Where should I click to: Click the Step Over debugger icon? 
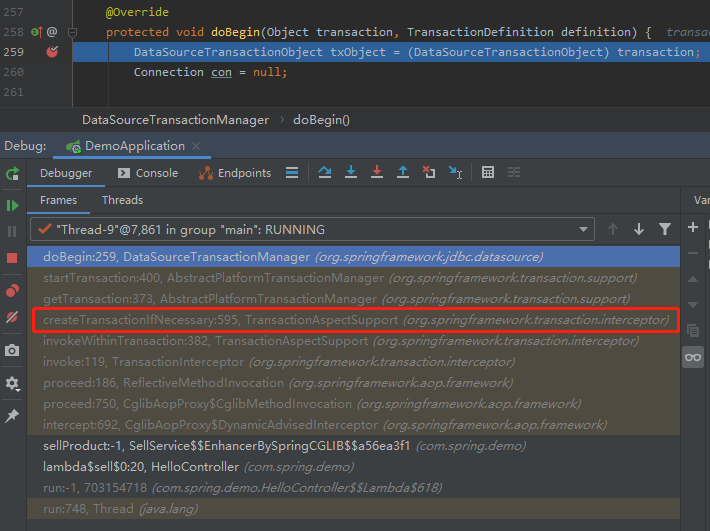pos(325,172)
